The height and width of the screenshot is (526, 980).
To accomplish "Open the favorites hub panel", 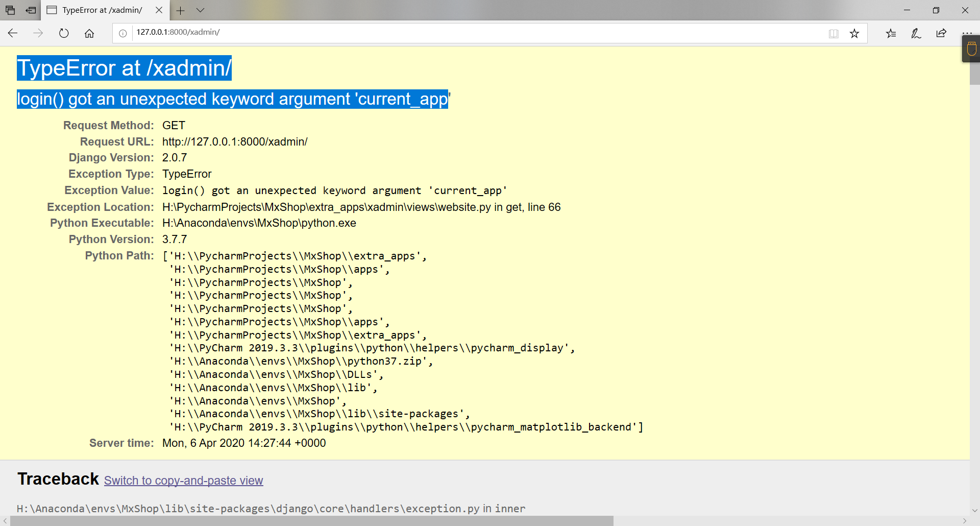I will pyautogui.click(x=891, y=33).
